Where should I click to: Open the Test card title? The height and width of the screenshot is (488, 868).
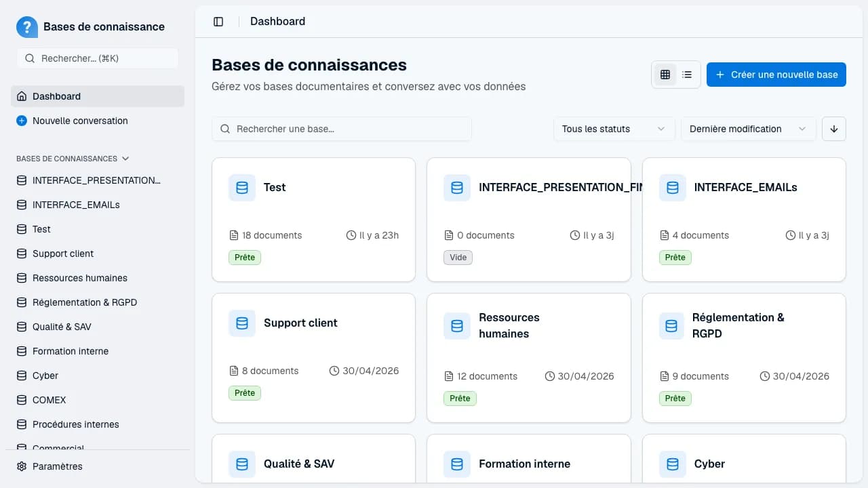click(275, 188)
